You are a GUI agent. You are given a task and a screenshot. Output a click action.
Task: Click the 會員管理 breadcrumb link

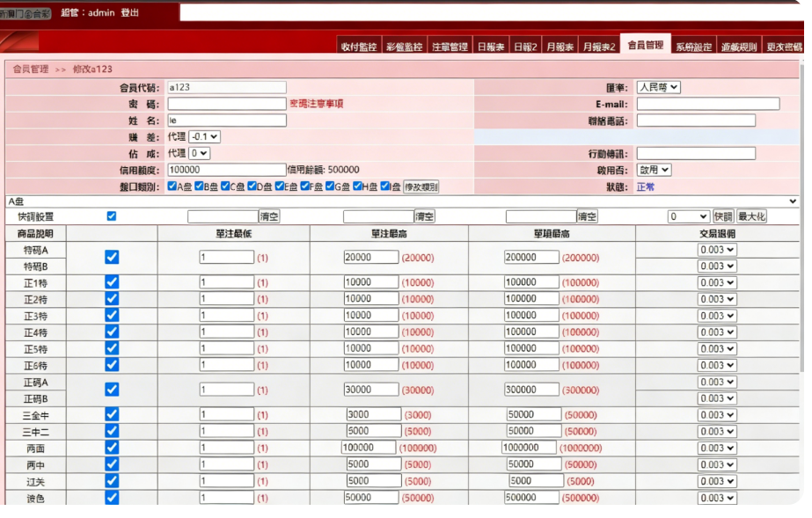coord(31,69)
